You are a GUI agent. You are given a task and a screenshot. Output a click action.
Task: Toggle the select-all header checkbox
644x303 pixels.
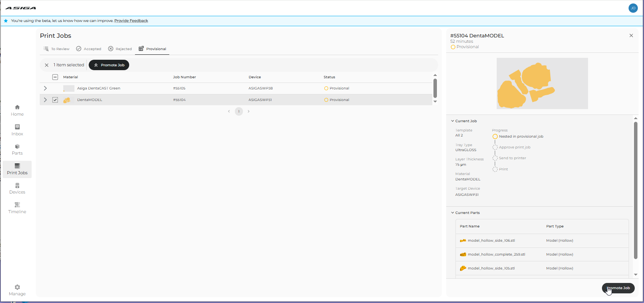(55, 77)
